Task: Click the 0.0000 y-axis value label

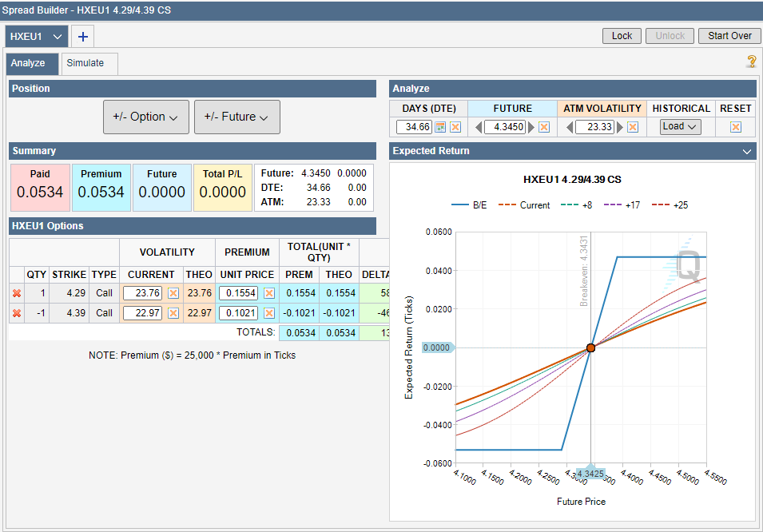Action: coord(438,347)
